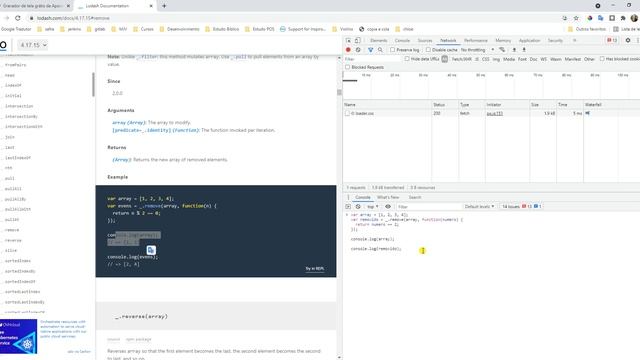Switch to the Performance DevTools tab

476,40
